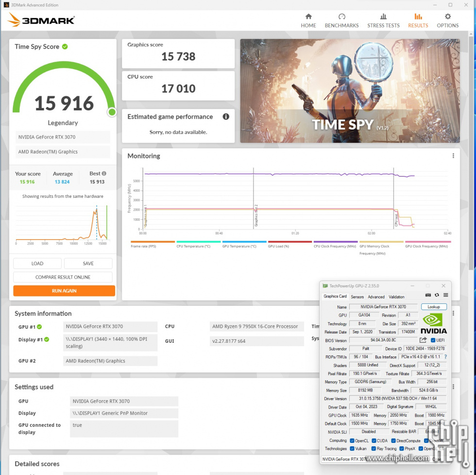Open the Stress Tests section

[383, 21]
